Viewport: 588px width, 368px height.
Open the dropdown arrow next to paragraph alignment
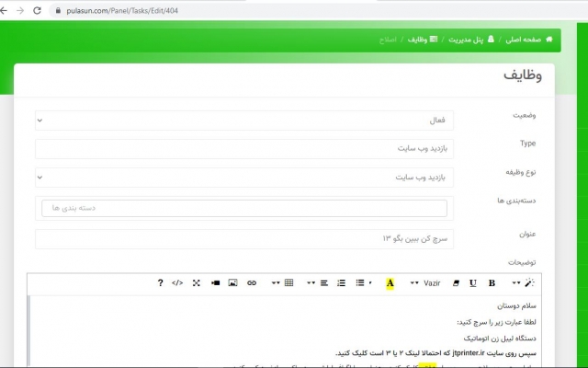tap(311, 283)
